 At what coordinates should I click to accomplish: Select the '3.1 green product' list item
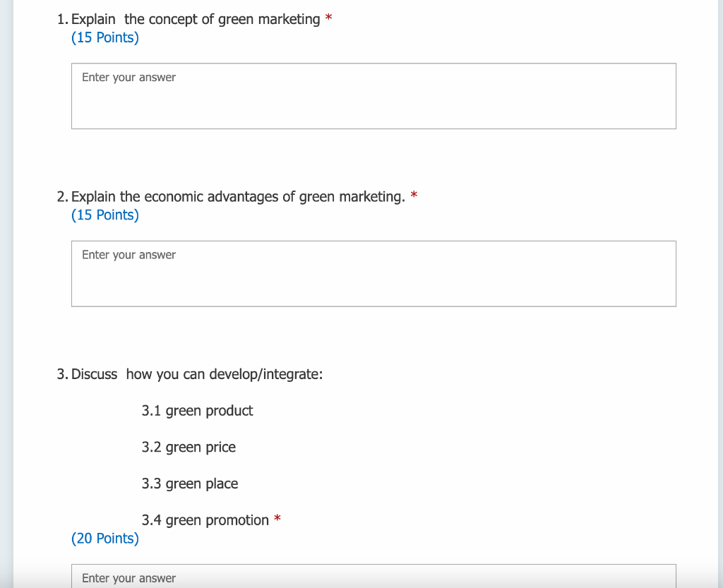[x=198, y=410]
